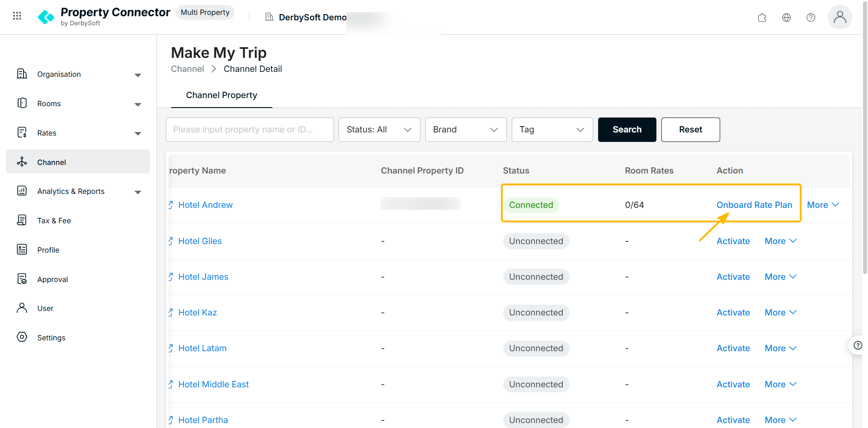Expand the Analytics & Reports menu arrow
Screen dimensions: 868x428
(x=138, y=192)
